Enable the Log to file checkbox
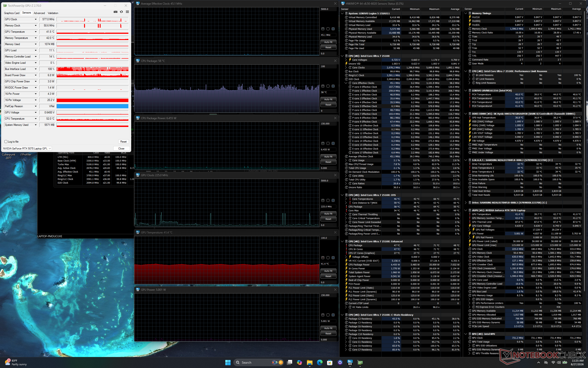 tap(6, 142)
